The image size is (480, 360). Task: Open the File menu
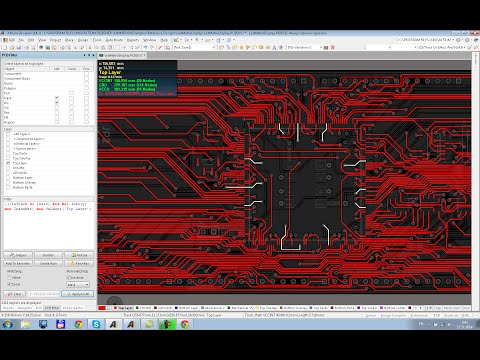tap(21, 40)
